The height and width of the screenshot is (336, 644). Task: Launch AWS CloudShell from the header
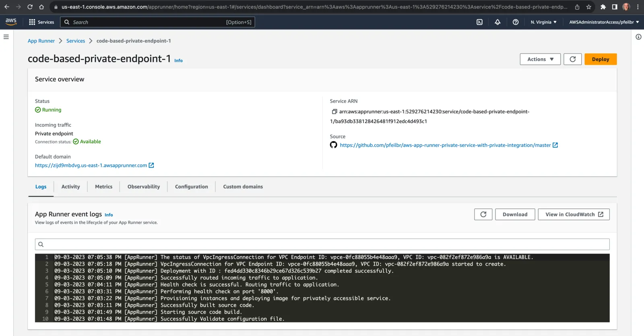479,22
